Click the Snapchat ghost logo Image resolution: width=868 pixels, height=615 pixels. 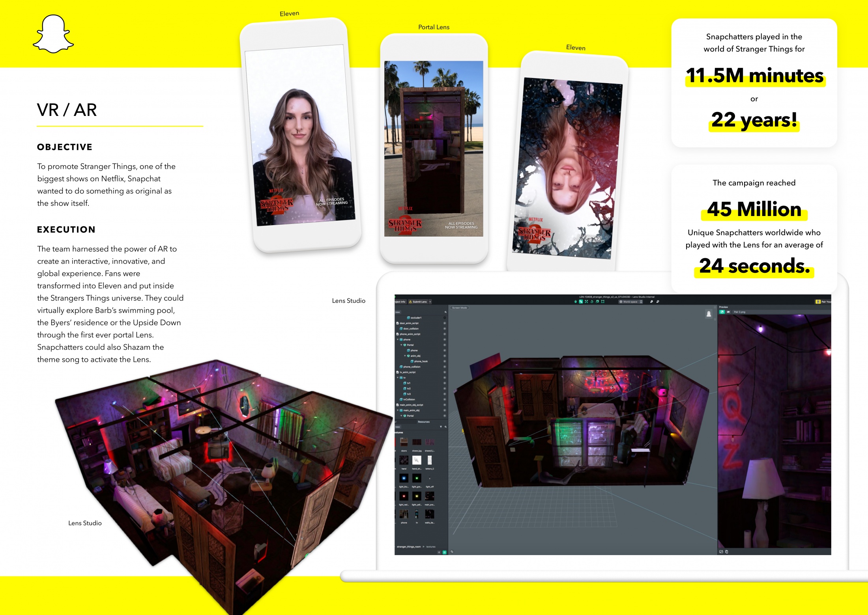coord(53,34)
